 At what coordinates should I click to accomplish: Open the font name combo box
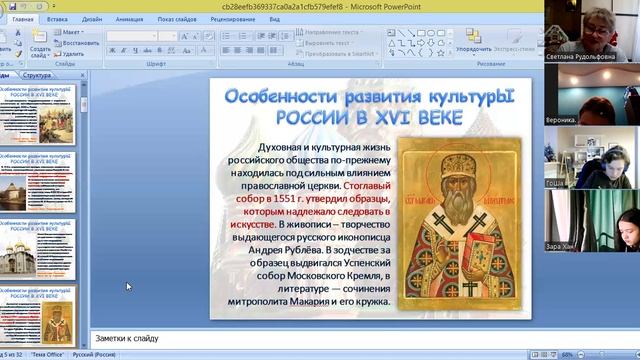pos(132,36)
